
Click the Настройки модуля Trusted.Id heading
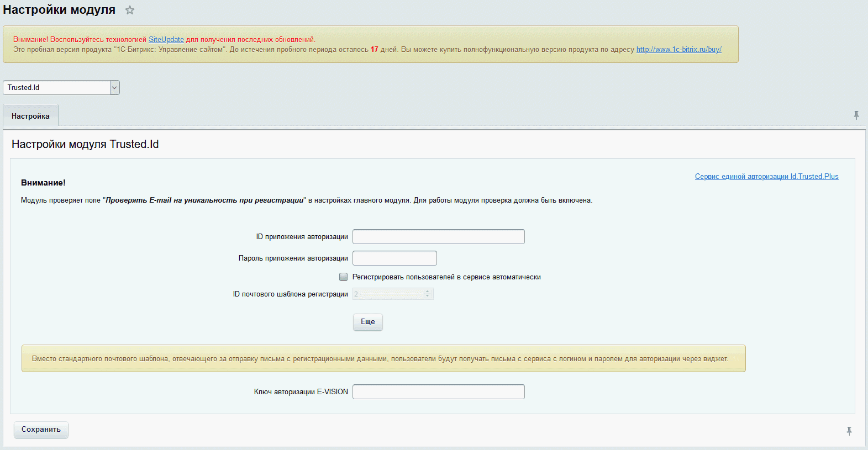pos(85,144)
